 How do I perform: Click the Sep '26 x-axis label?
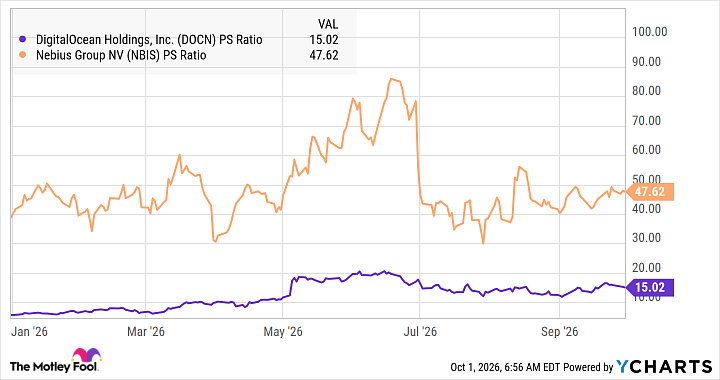pyautogui.click(x=559, y=331)
